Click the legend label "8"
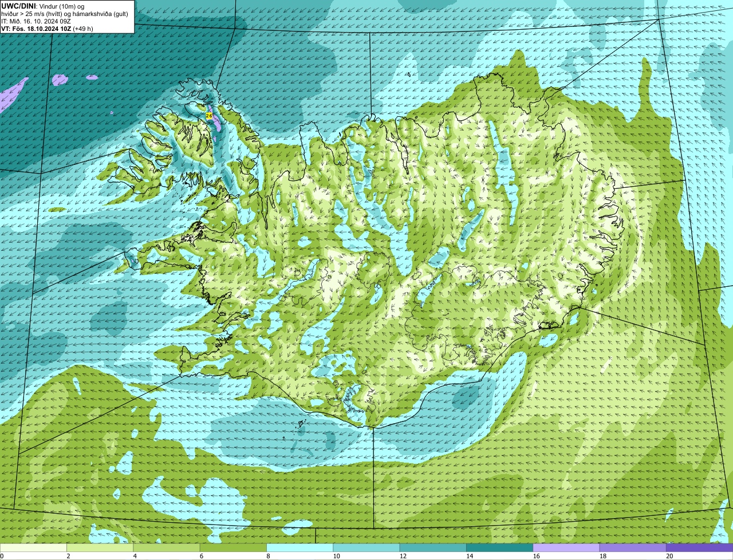The image size is (733, 560). tap(268, 556)
